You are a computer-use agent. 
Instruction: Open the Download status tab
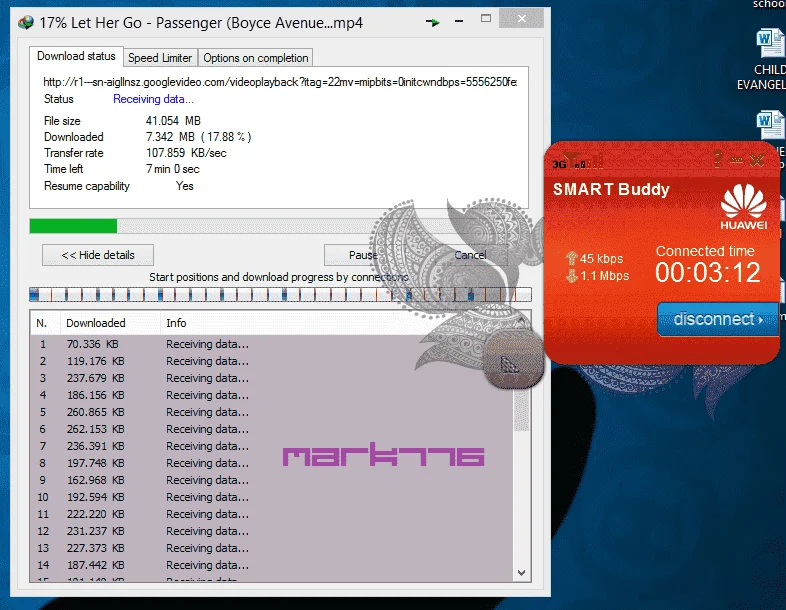(x=76, y=56)
